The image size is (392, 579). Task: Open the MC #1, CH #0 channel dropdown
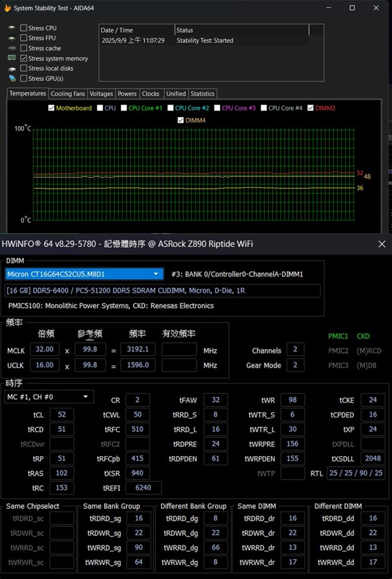click(49, 397)
